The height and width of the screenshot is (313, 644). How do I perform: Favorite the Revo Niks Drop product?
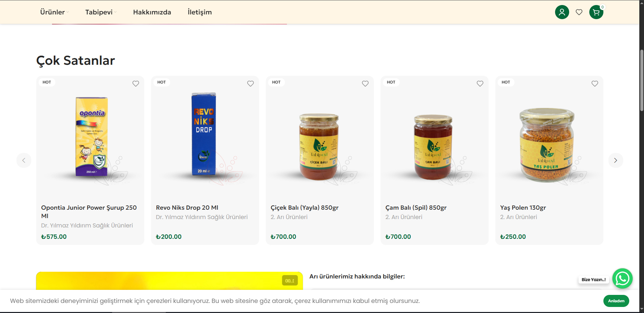click(x=250, y=84)
